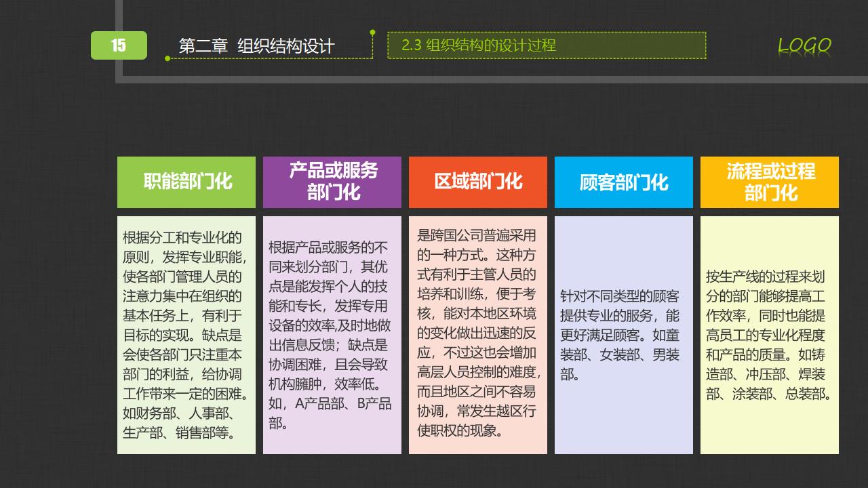Click the description starting 根据分工和专业化的原则

(x=186, y=335)
